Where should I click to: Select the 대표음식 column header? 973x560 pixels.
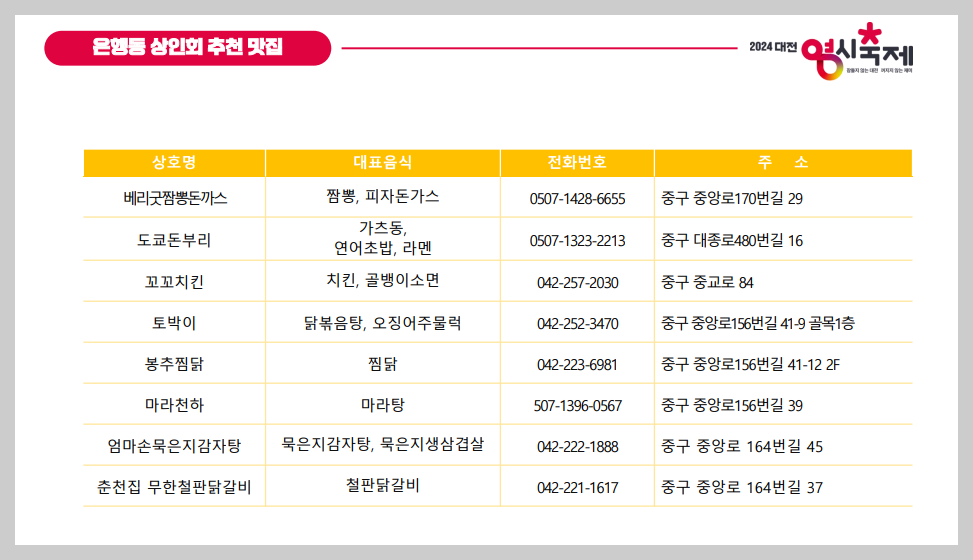383,163
